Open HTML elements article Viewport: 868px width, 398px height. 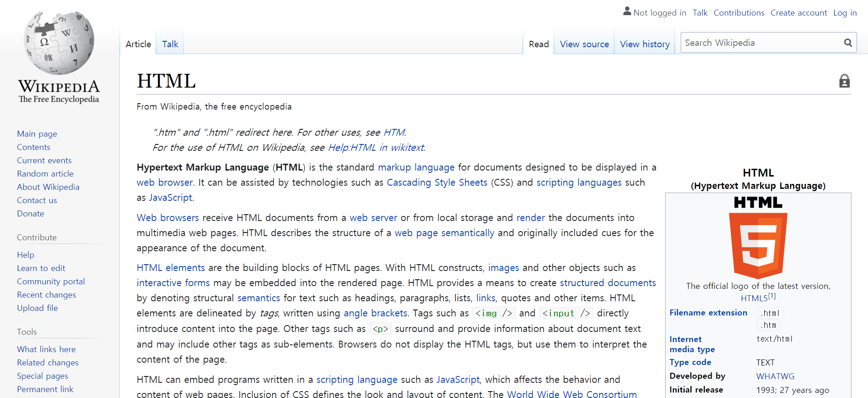[171, 268]
